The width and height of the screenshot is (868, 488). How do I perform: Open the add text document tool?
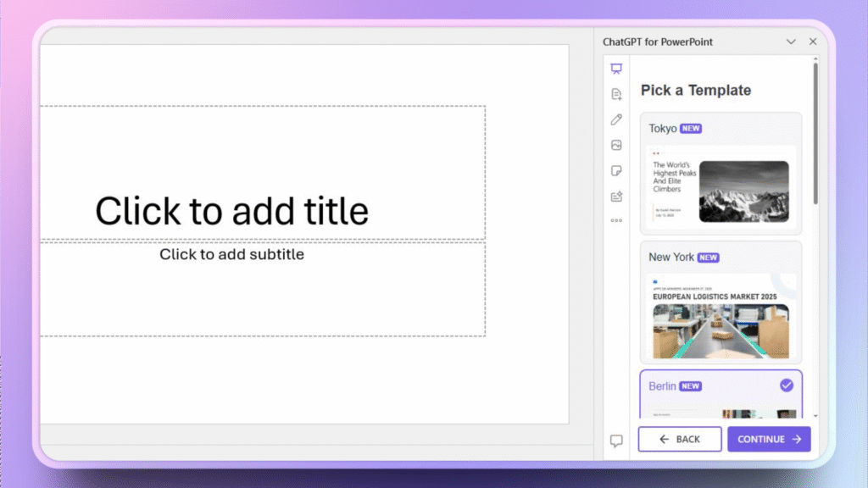coord(616,94)
